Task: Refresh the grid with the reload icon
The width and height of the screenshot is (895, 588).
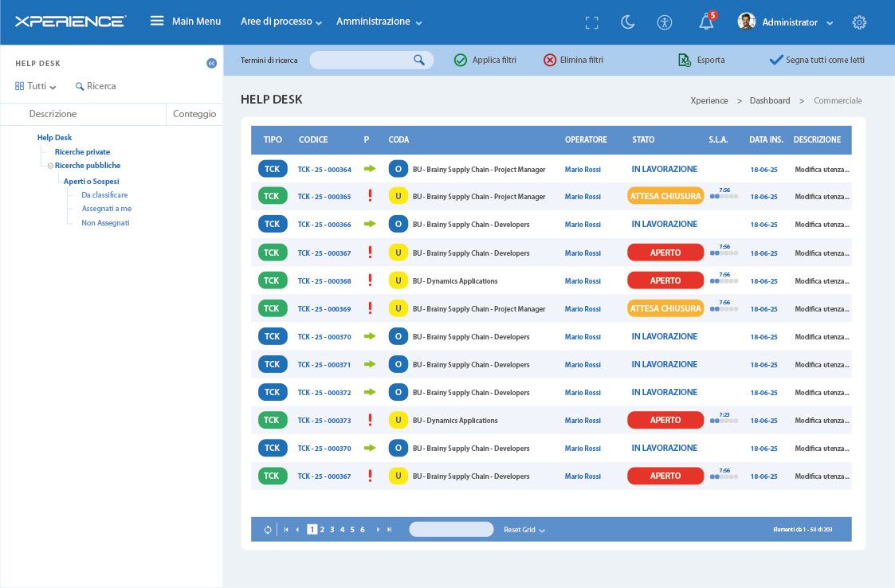Action: (268, 530)
